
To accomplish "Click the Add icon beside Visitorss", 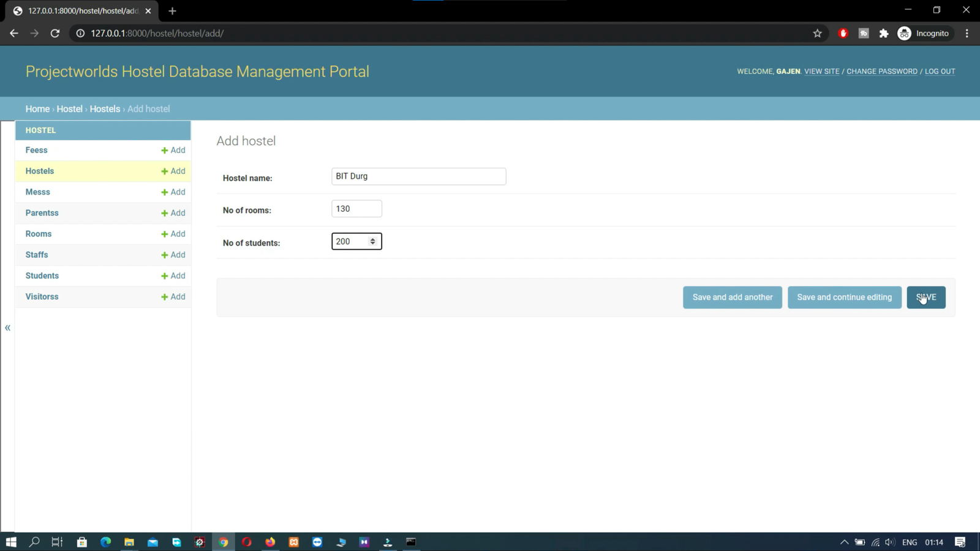I will 173,296.
